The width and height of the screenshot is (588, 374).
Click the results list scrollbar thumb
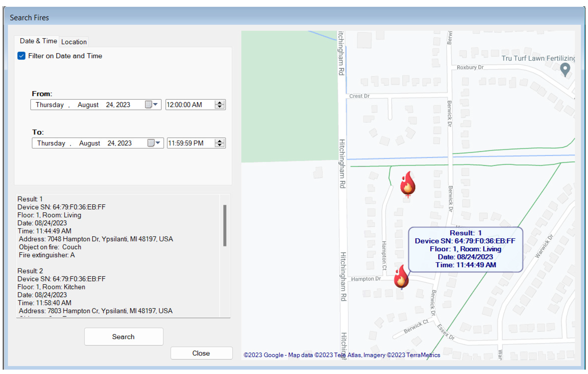click(225, 225)
